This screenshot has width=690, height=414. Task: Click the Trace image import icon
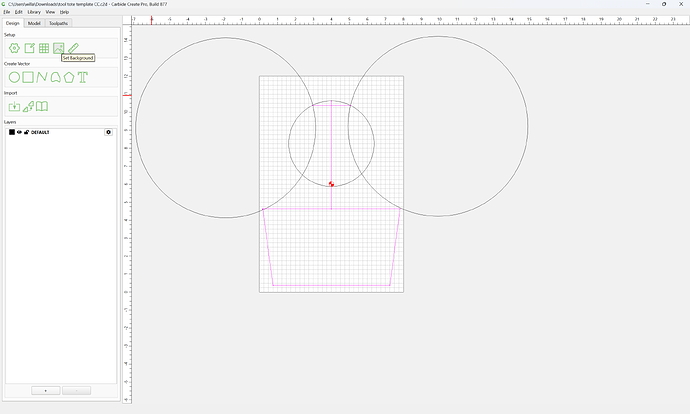coord(28,106)
